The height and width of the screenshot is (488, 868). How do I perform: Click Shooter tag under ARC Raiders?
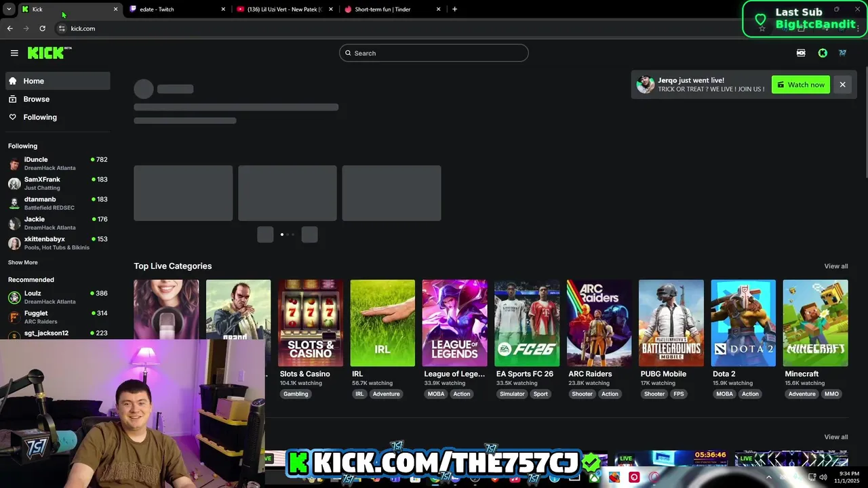(582, 394)
